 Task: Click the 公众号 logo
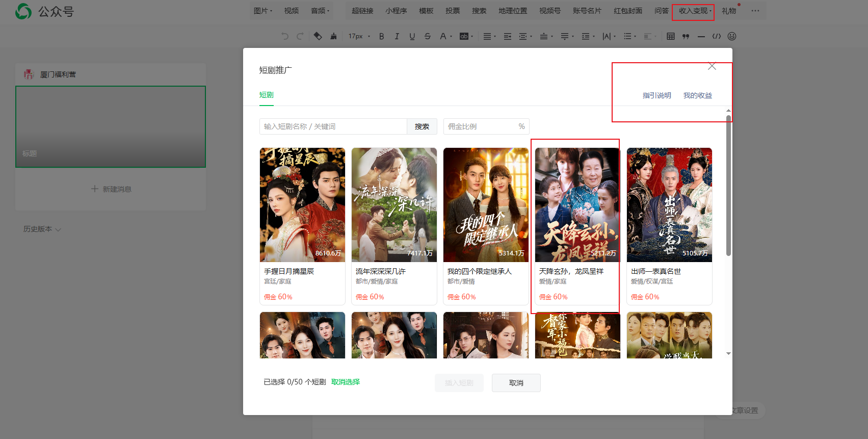(x=45, y=11)
